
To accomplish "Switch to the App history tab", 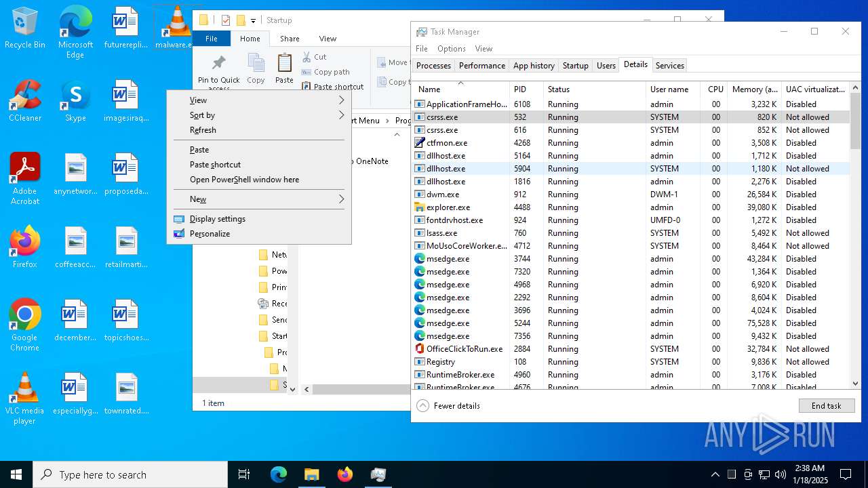I will click(x=534, y=66).
